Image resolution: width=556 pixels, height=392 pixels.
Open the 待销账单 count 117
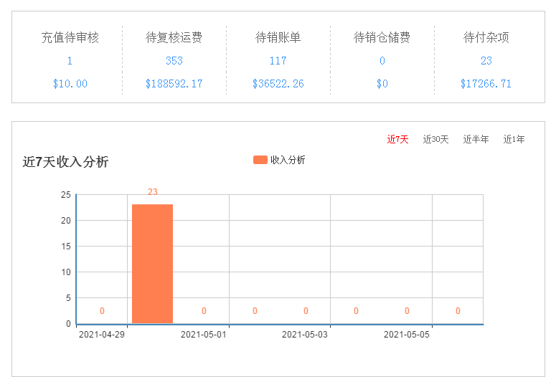coord(278,61)
